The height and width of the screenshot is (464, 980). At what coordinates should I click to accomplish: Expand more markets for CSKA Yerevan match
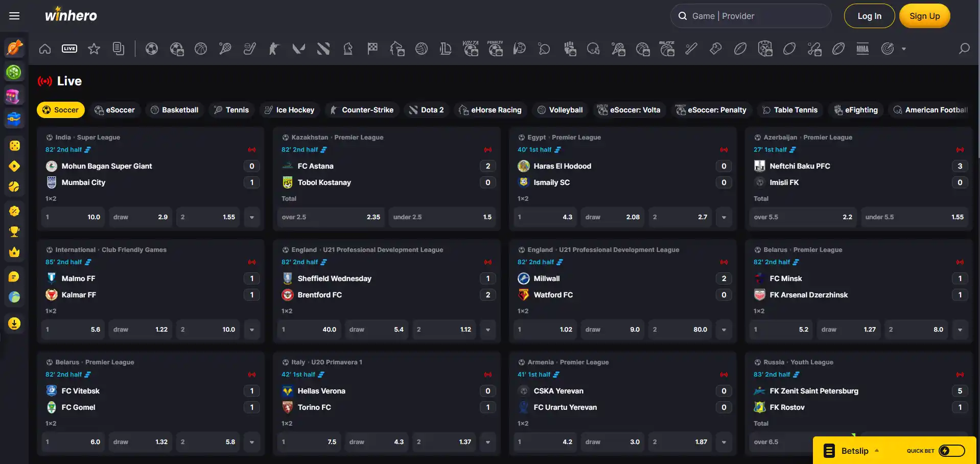tap(724, 442)
